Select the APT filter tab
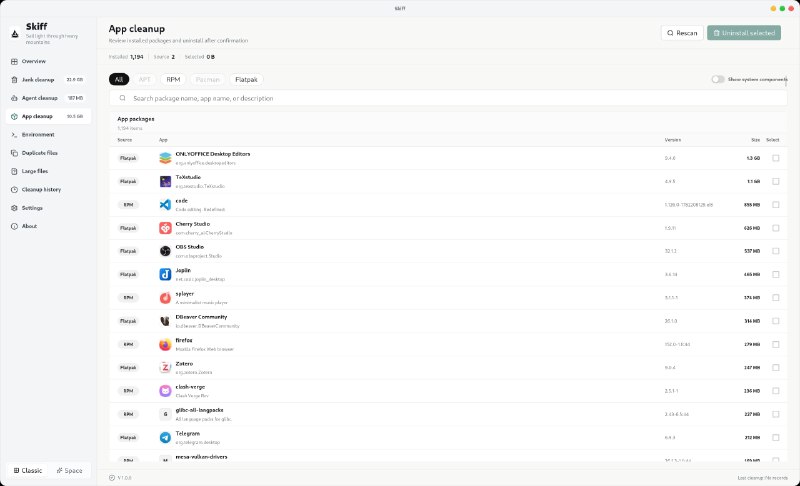This screenshot has width=800, height=486. pyautogui.click(x=144, y=80)
